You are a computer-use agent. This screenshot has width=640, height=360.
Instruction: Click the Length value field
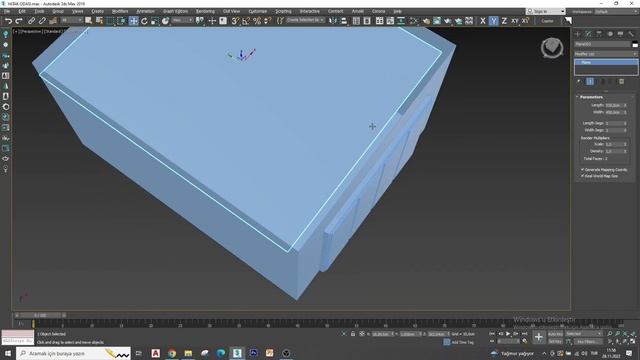(614, 105)
